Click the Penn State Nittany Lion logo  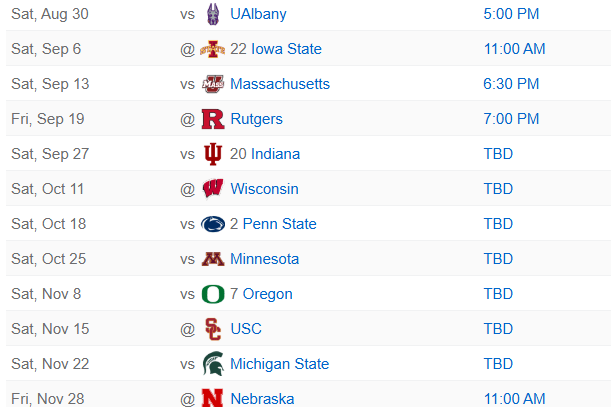point(213,224)
